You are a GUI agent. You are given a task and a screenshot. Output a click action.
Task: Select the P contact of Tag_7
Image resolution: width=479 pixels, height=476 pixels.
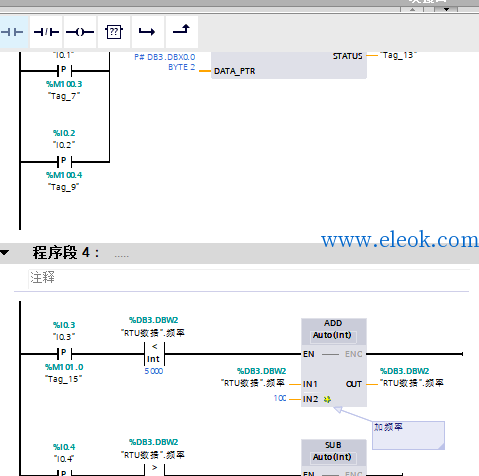(64, 70)
